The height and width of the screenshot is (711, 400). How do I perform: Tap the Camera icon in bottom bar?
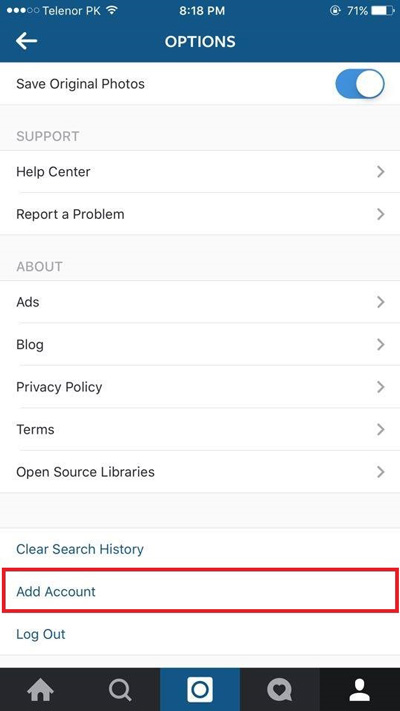tap(200, 690)
